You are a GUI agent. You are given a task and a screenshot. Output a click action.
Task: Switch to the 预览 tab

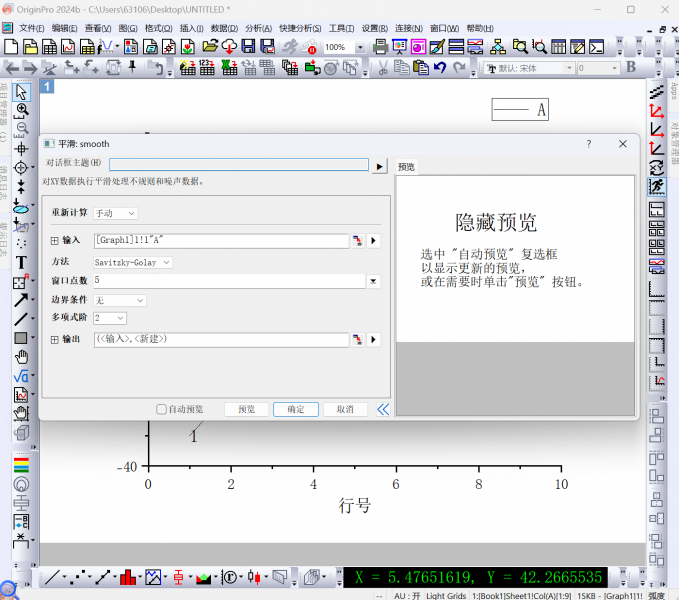pyautogui.click(x=406, y=167)
